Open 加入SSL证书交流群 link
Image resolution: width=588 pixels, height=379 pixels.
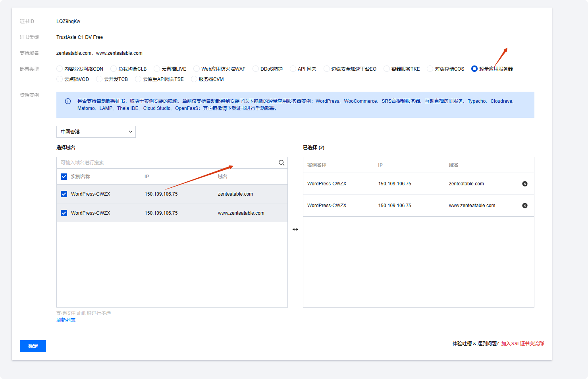522,344
